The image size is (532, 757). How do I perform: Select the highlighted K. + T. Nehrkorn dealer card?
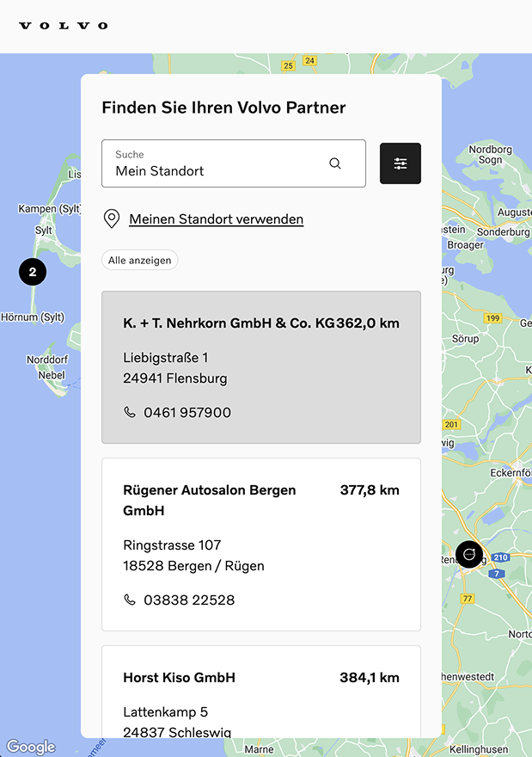(x=260, y=367)
